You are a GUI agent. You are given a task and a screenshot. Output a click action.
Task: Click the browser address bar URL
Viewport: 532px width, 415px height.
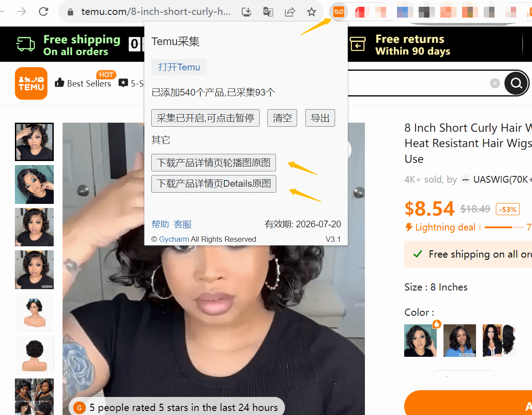click(x=156, y=12)
